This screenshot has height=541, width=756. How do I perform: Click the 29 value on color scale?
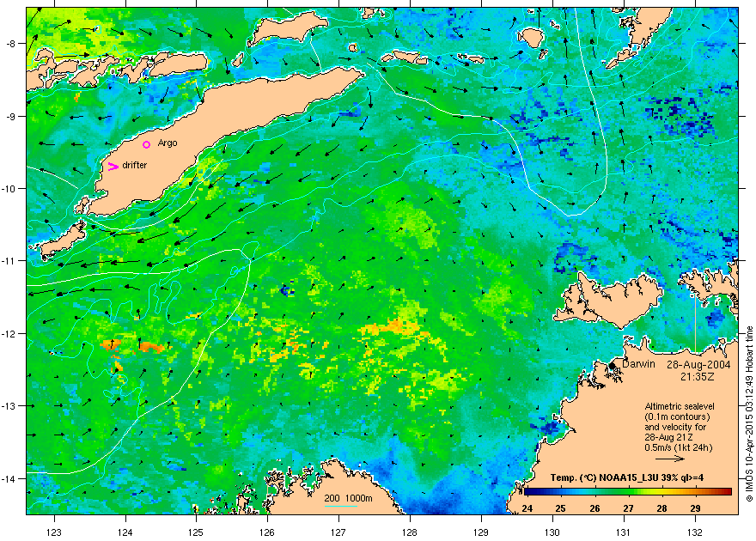[695, 508]
